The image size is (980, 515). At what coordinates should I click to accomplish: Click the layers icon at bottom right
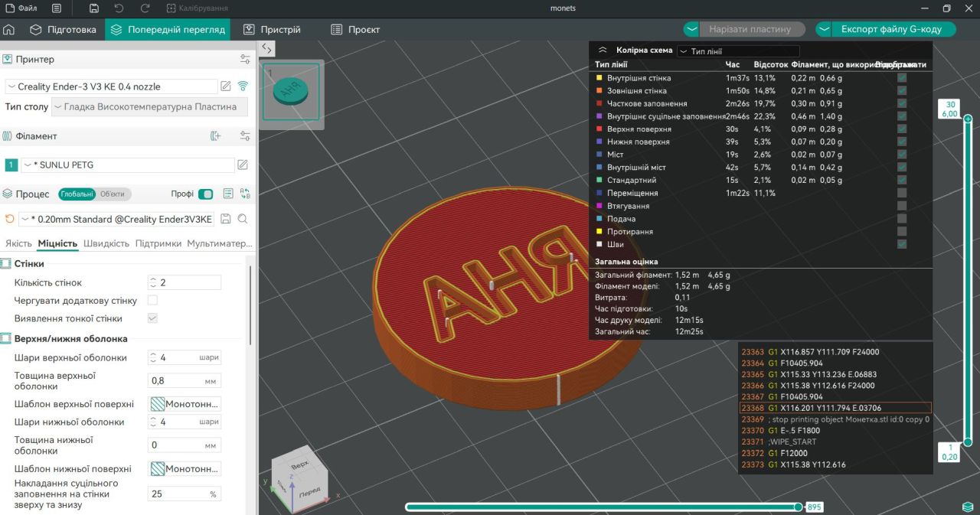click(x=968, y=507)
